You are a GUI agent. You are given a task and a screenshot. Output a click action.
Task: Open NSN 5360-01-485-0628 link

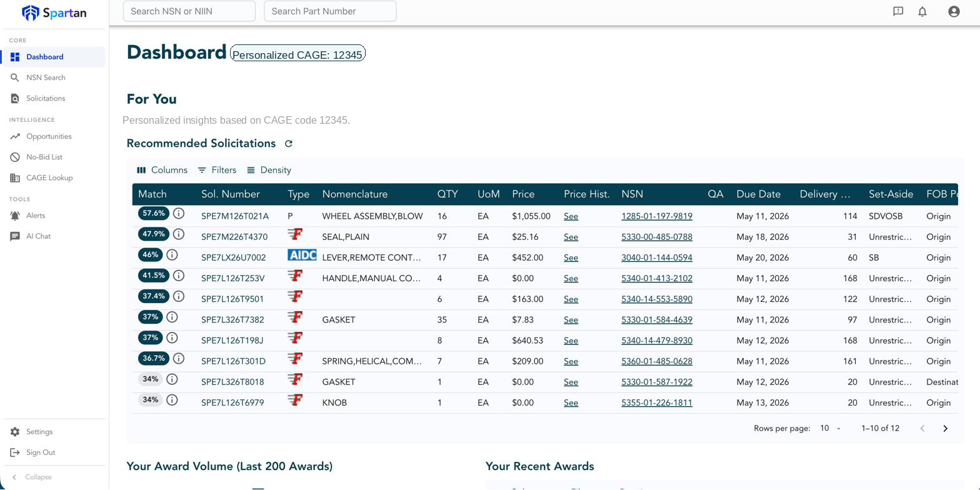click(657, 361)
